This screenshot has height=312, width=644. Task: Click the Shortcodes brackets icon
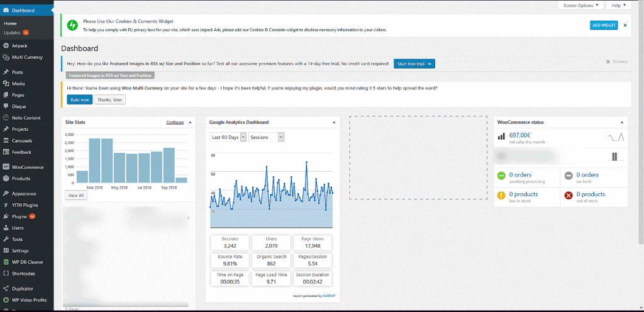click(x=6, y=274)
